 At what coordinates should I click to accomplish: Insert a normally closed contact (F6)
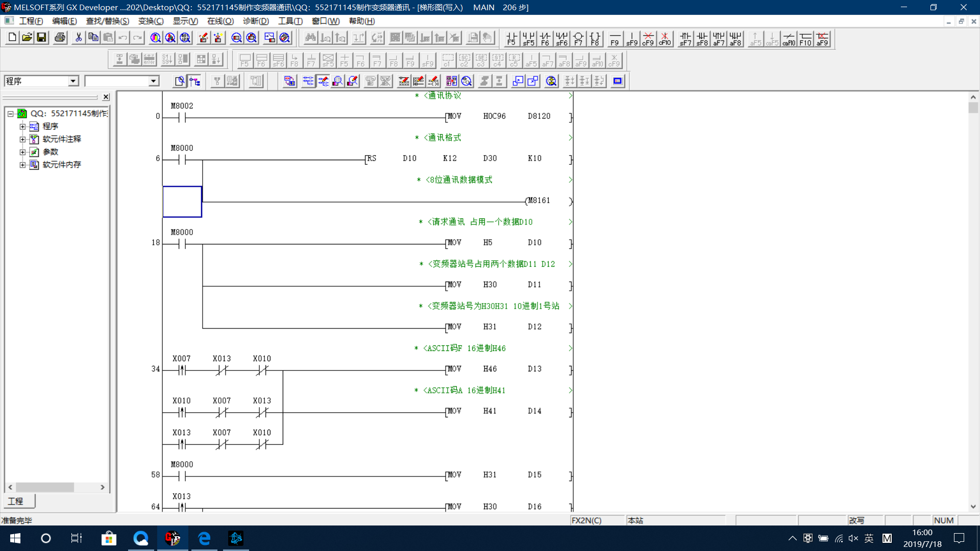tap(545, 39)
